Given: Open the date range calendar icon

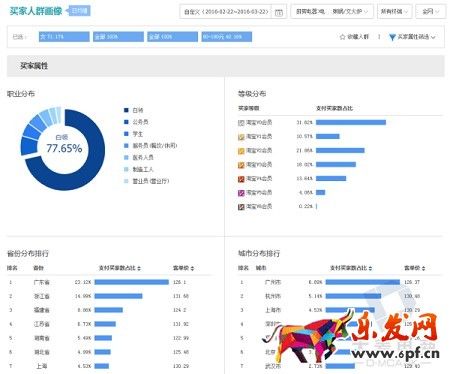Looking at the screenshot, I should point(279,12).
